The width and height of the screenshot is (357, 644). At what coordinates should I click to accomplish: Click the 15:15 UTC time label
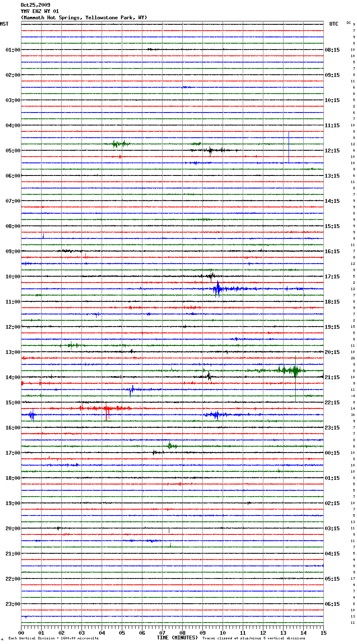pos(332,226)
